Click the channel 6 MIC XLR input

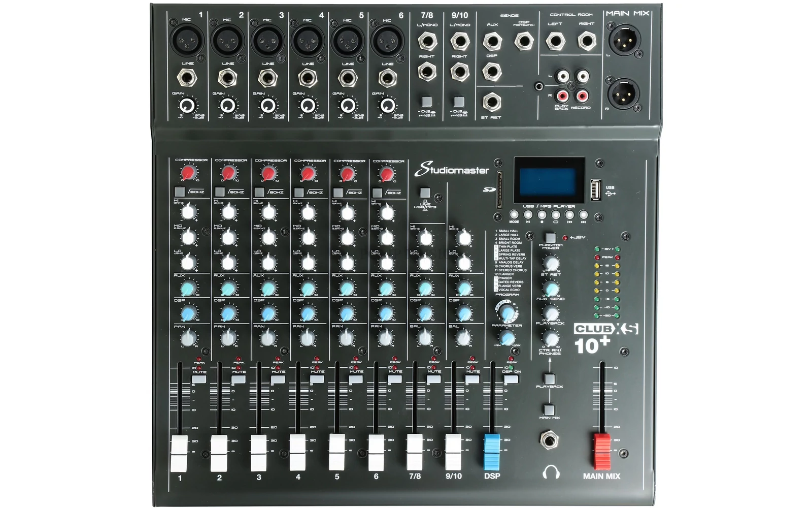point(388,40)
